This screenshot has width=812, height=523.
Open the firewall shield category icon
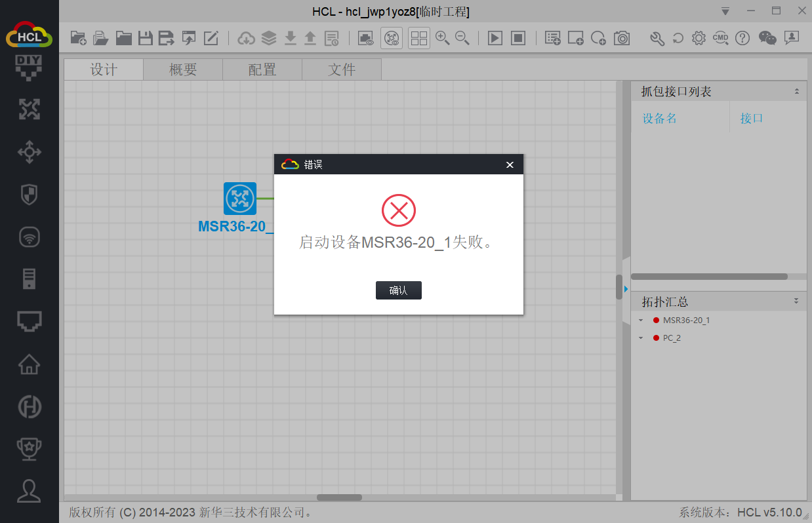click(29, 194)
